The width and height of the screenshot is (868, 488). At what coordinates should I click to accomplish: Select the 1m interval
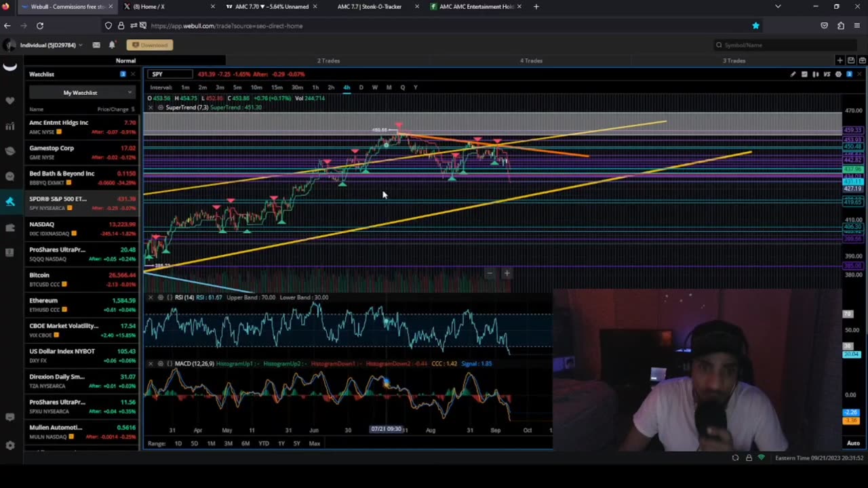coord(185,87)
